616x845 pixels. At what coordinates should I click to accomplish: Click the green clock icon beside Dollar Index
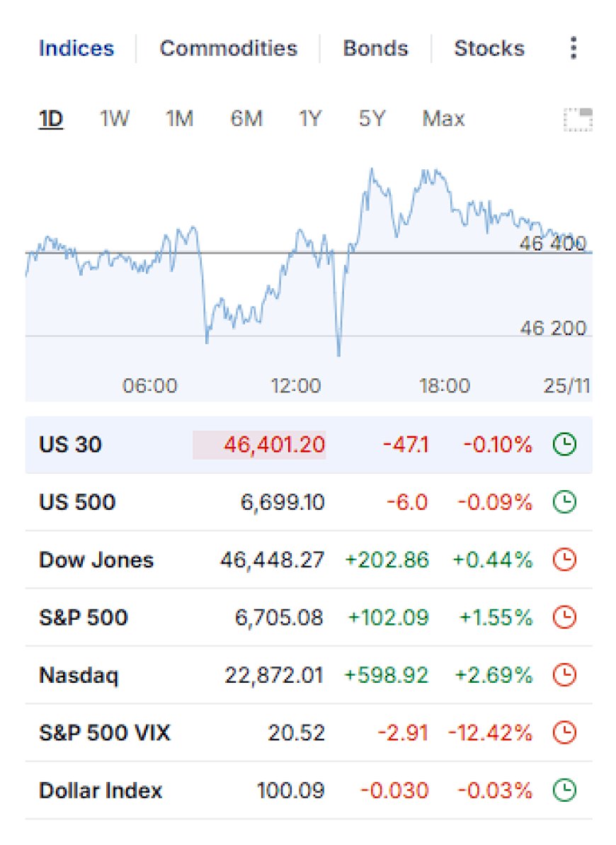coord(564,790)
